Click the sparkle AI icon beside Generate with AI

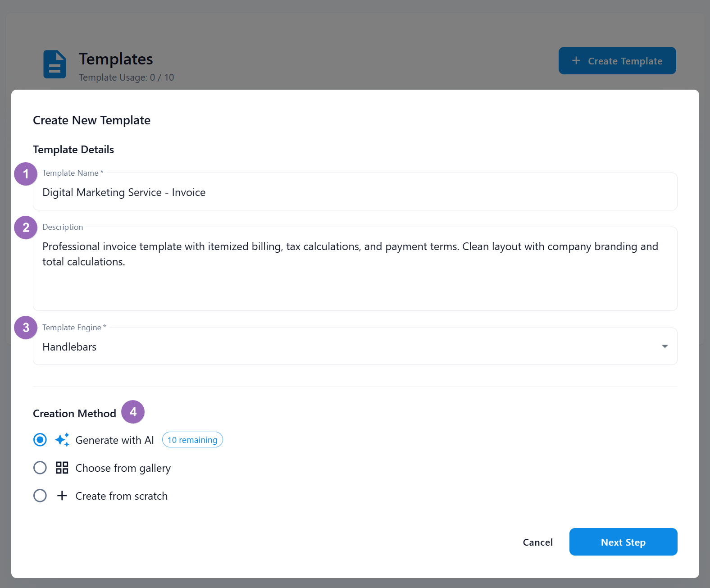(62, 439)
